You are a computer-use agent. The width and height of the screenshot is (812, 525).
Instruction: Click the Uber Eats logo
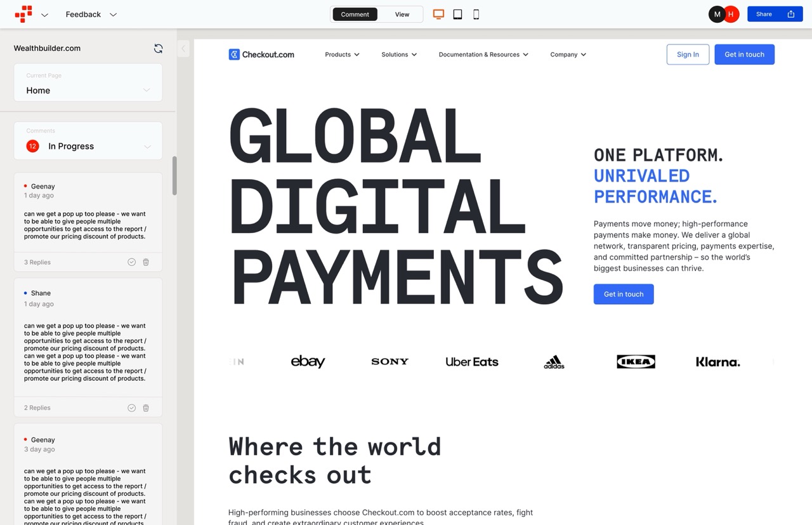472,362
